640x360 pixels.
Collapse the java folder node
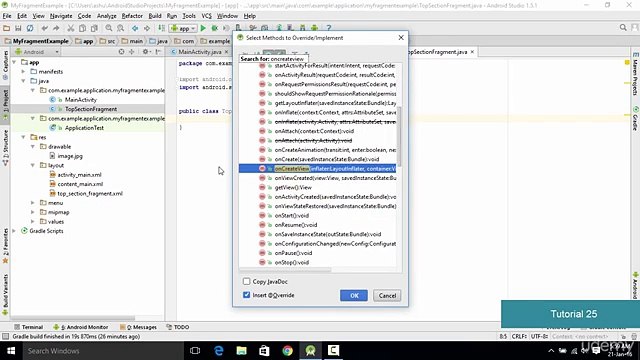pyautogui.click(x=23, y=81)
